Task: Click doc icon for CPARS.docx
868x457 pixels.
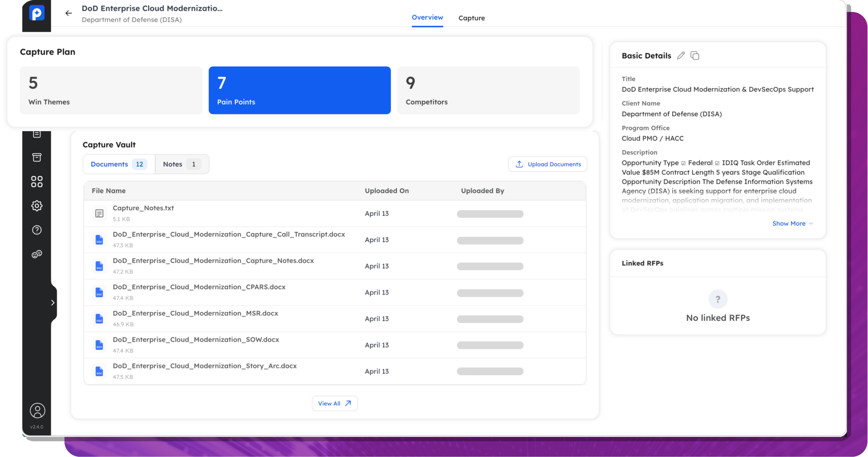Action: [x=99, y=292]
